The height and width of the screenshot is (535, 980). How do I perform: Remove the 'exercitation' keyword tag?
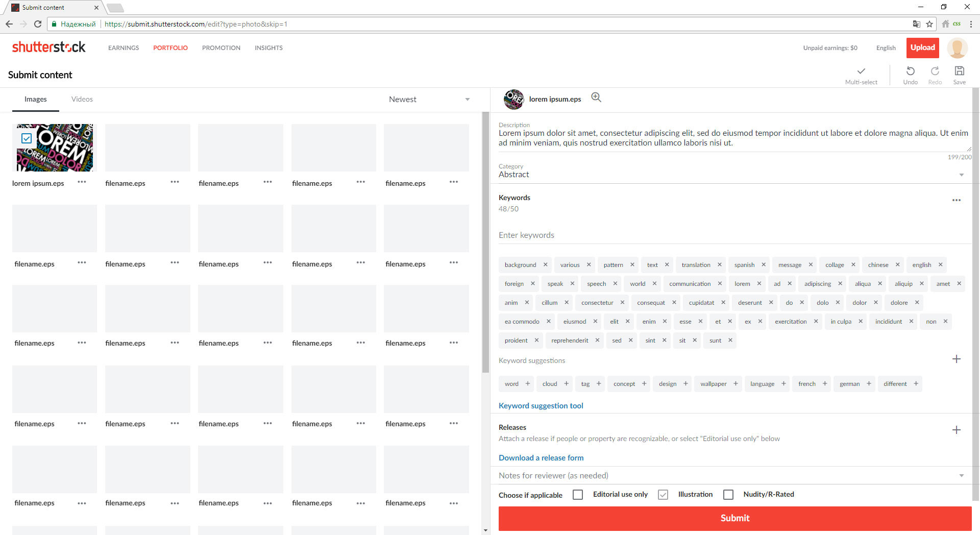(816, 321)
